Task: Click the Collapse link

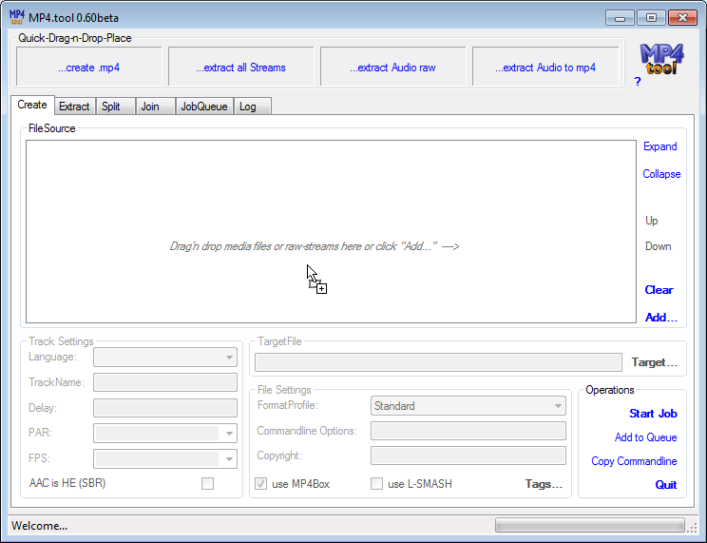Action: 661,174
